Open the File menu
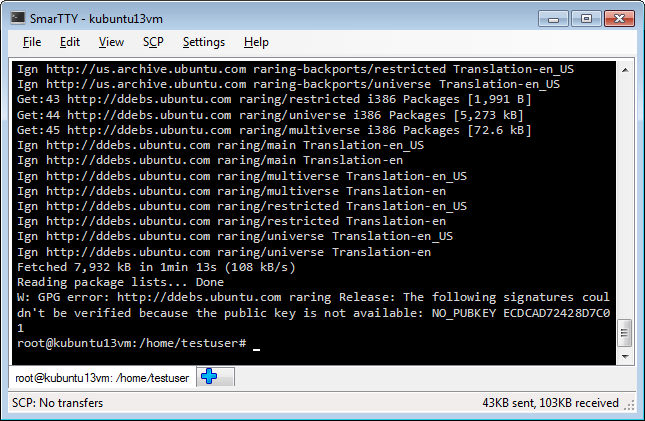 click(32, 42)
